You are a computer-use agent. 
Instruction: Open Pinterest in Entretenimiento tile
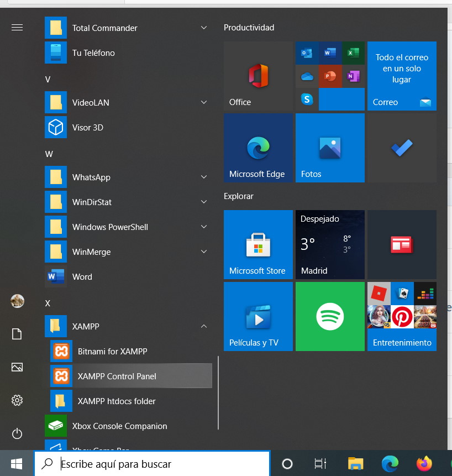[402, 317]
